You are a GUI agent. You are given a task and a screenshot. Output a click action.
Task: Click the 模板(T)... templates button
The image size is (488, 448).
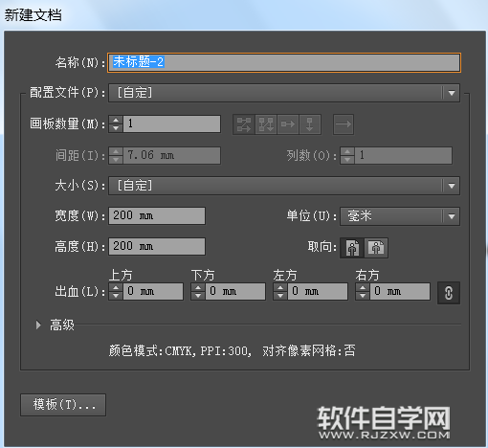(x=63, y=405)
